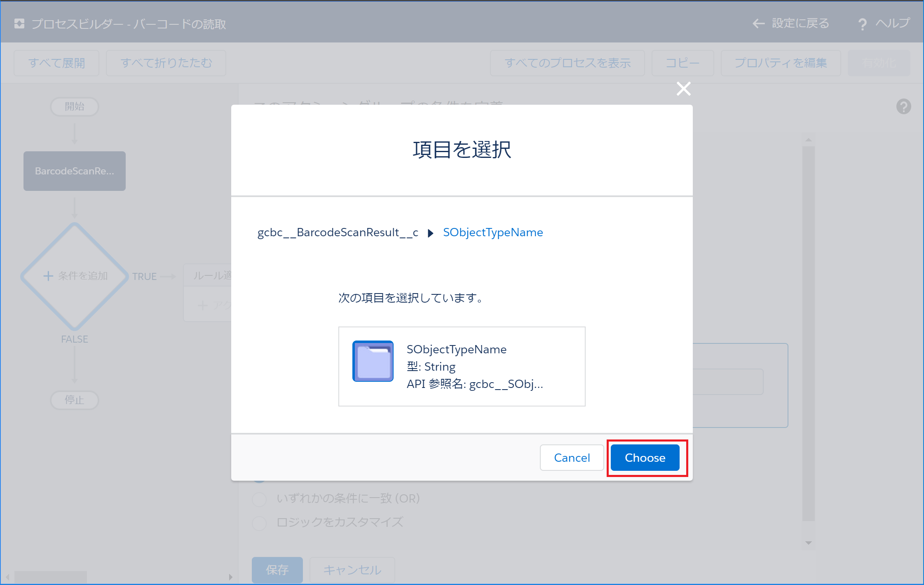Click the panel scrollbar down arrow
This screenshot has width=924, height=585.
809,543
